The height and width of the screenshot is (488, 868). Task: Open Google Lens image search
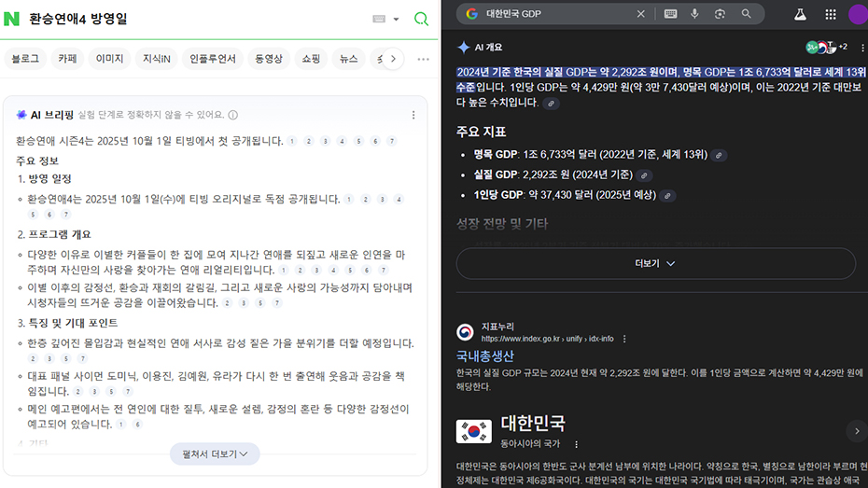720,14
